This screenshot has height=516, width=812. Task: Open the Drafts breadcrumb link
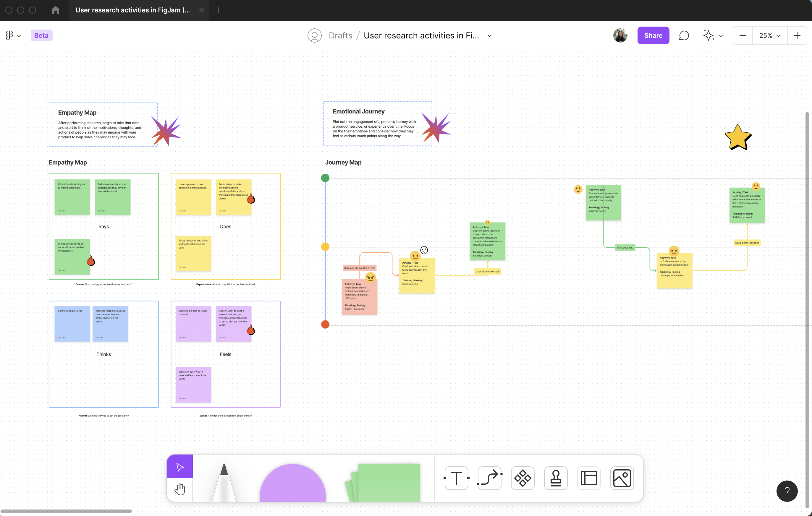click(x=340, y=35)
